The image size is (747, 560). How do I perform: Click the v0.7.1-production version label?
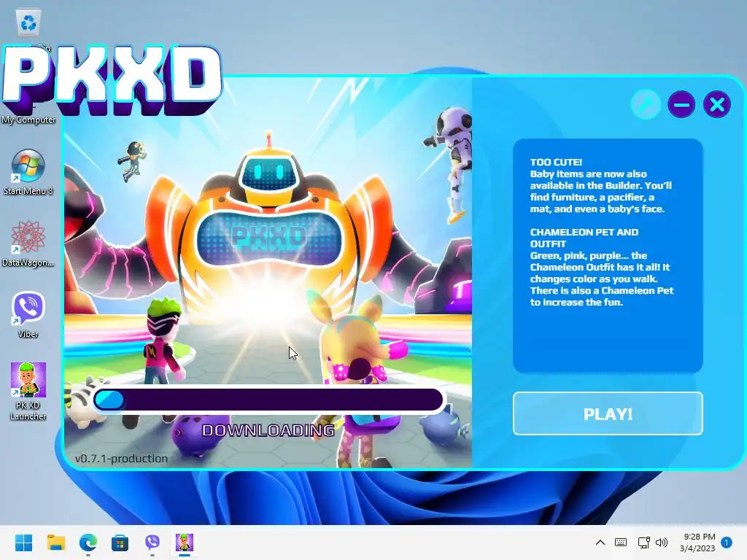click(x=122, y=458)
